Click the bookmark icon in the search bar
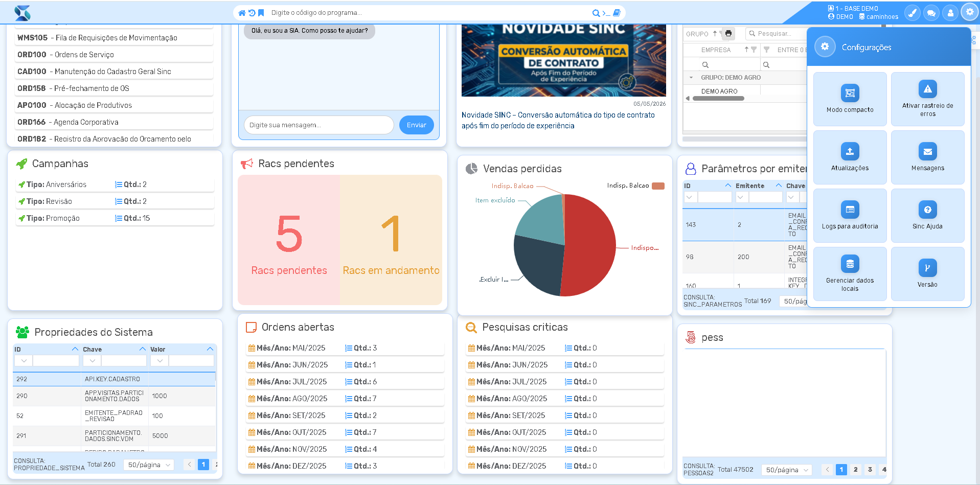980x485 pixels. [x=261, y=13]
